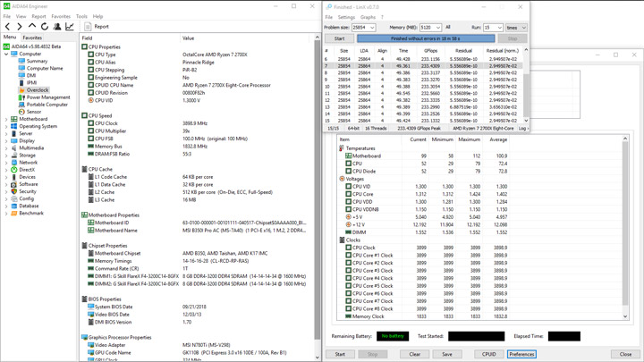Viewport: 644px width, 362px height.
Task: Open AIDA64 View menu
Action: click(21, 16)
